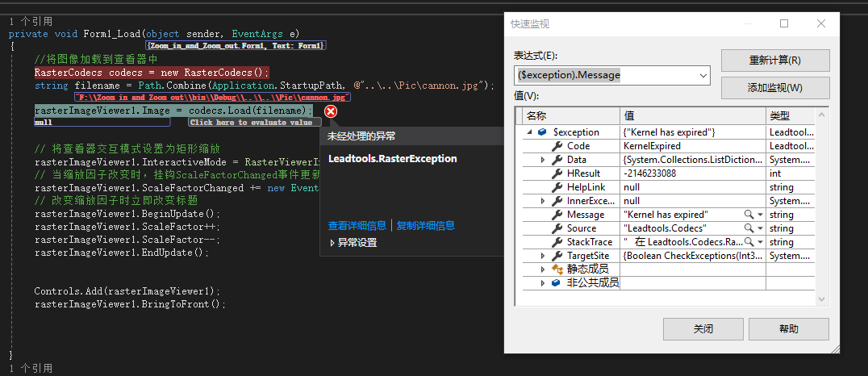Click the watch grid scrollbar up arrow
The image size is (868, 376).
822,115
